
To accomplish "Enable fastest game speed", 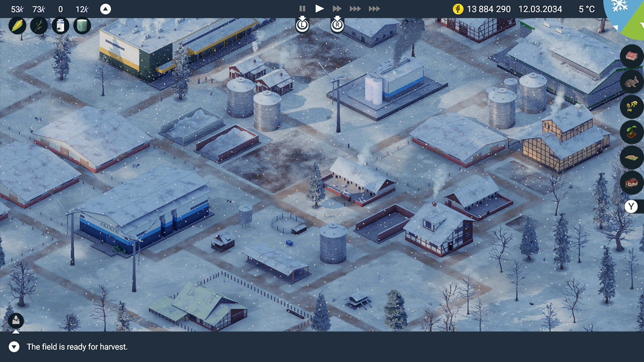I will [373, 8].
